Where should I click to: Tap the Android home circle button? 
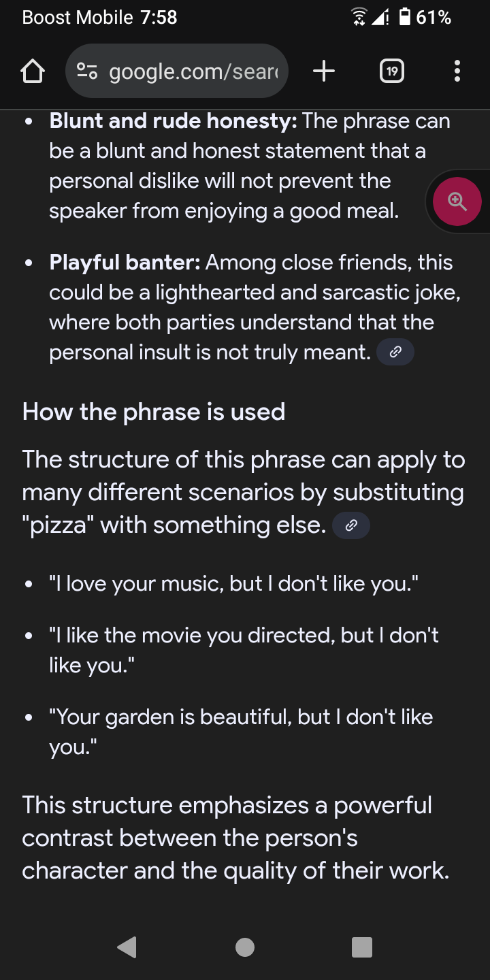245,947
